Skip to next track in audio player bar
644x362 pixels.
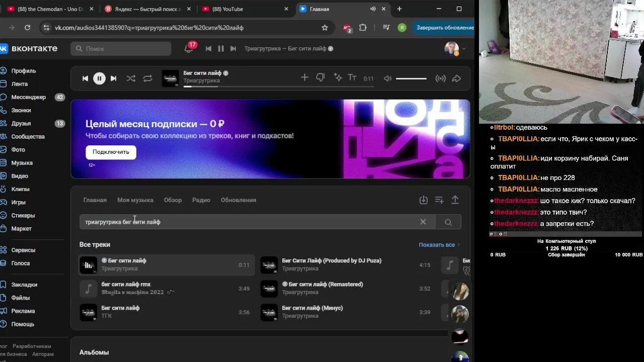[114, 78]
